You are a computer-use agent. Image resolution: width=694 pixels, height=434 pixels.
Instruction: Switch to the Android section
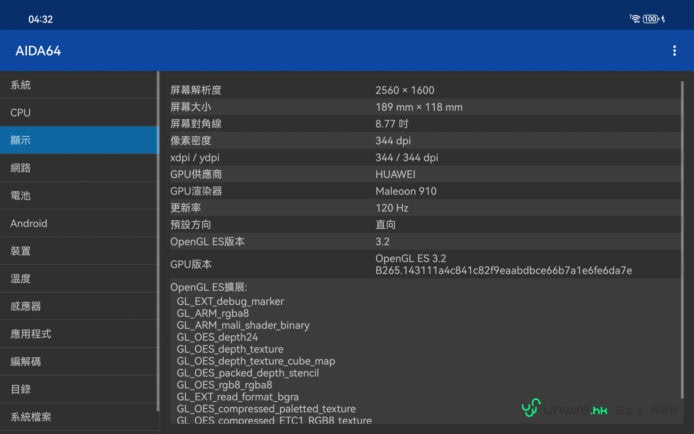coord(79,223)
